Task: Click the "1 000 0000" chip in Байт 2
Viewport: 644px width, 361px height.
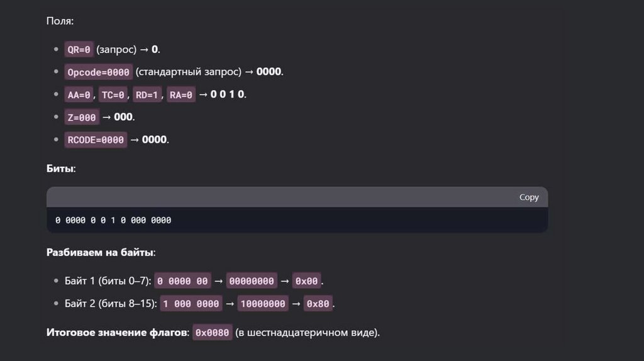Action: pos(191,304)
